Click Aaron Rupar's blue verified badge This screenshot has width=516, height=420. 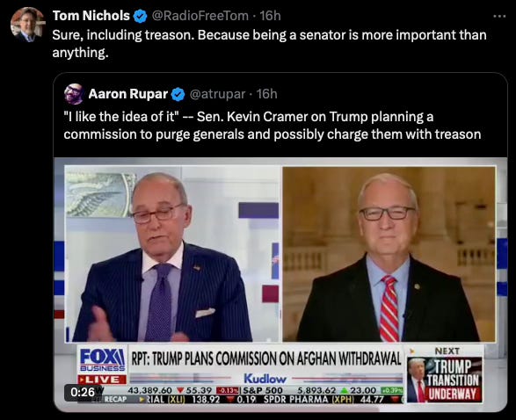point(178,94)
